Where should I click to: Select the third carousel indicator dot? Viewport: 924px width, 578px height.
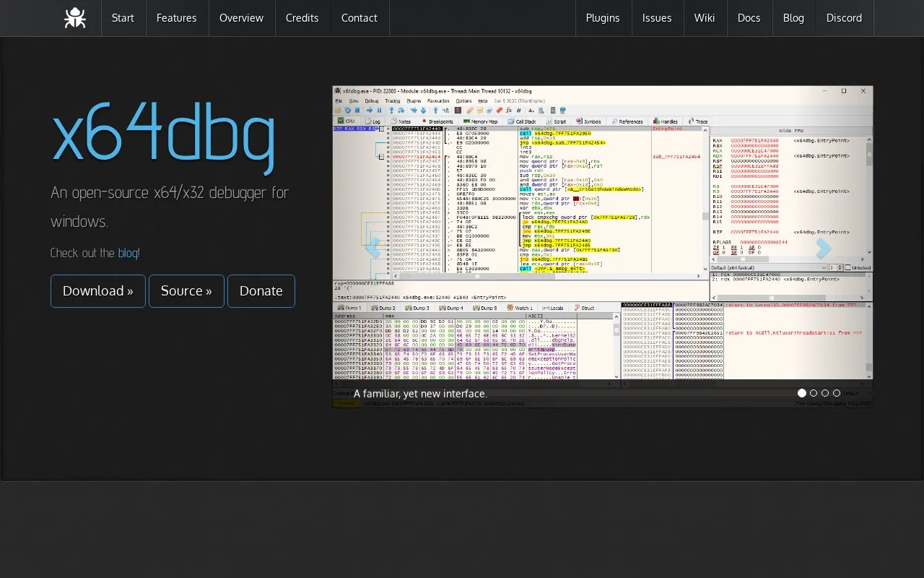[825, 393]
